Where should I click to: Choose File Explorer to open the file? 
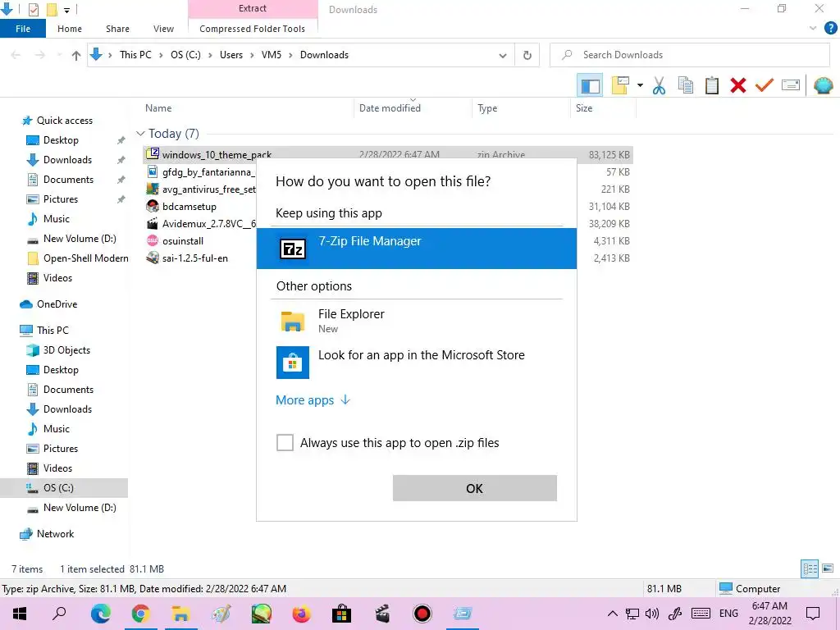click(416, 321)
